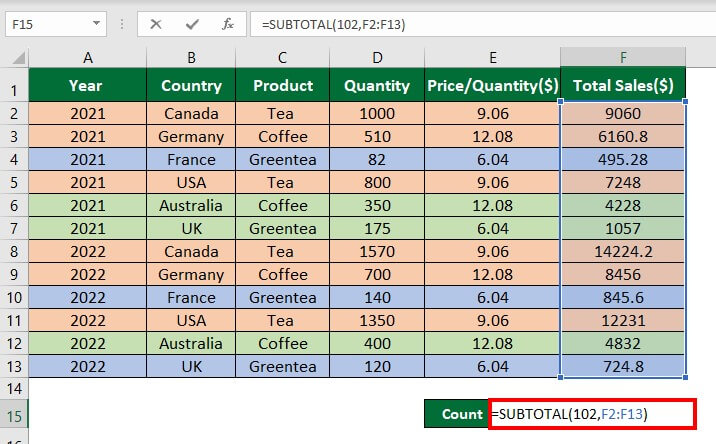Select cell containing 14224.2

point(623,252)
